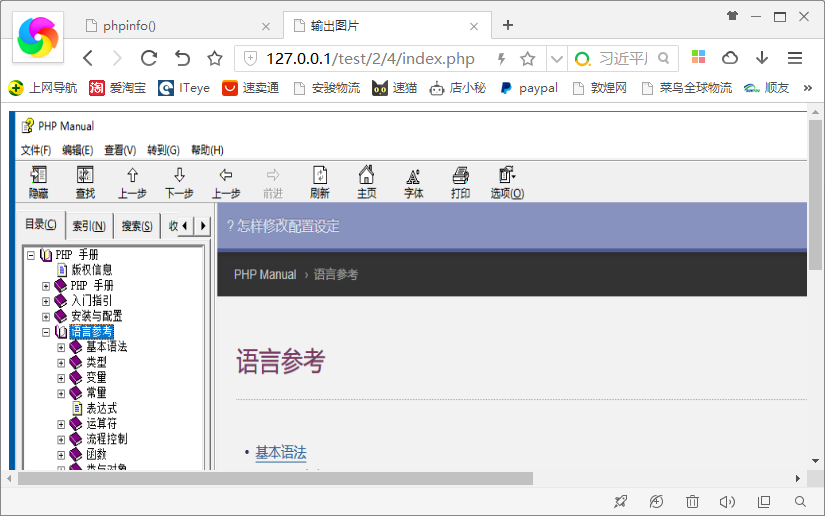The height and width of the screenshot is (516, 825).
Task: Select the 目录(C) tab
Action: point(41,225)
